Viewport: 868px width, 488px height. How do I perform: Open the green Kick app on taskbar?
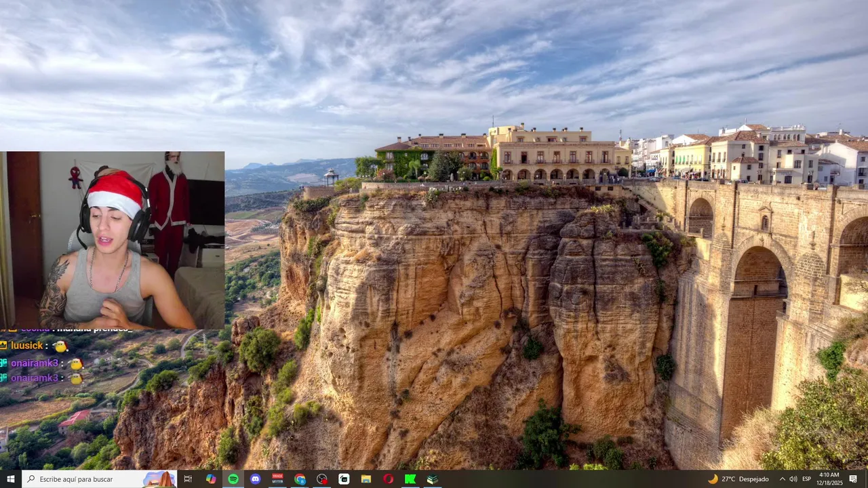[410, 479]
